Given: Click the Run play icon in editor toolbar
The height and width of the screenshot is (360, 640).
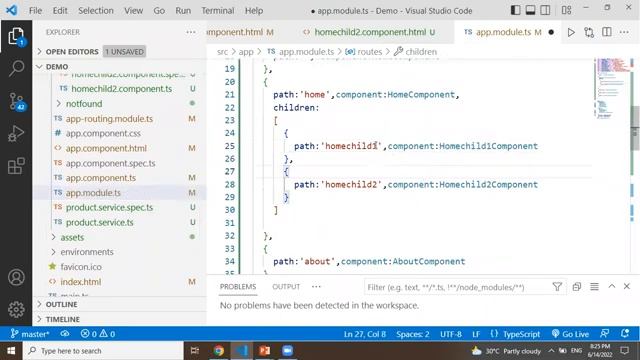Looking at the screenshot, I should [571, 32].
